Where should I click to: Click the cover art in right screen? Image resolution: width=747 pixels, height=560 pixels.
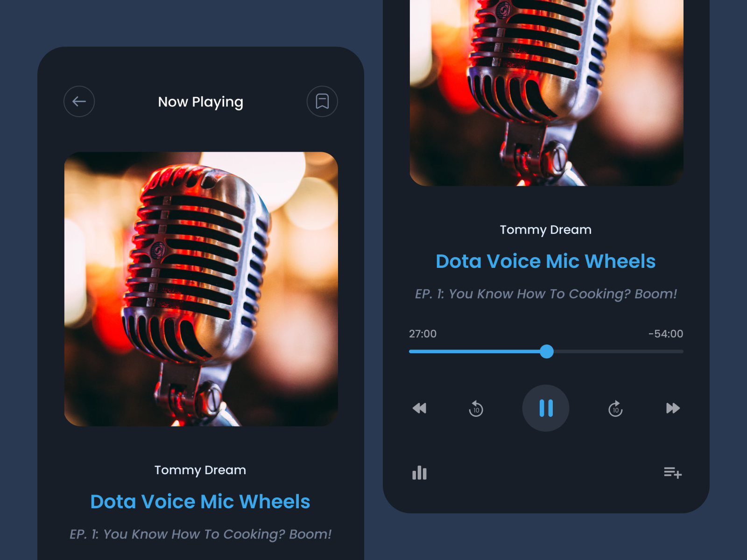(546, 93)
